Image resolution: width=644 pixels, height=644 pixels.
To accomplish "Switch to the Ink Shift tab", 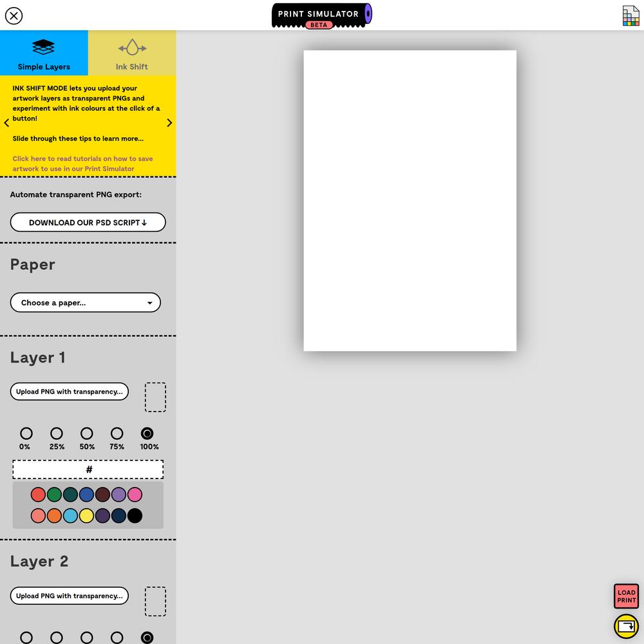I will [132, 53].
